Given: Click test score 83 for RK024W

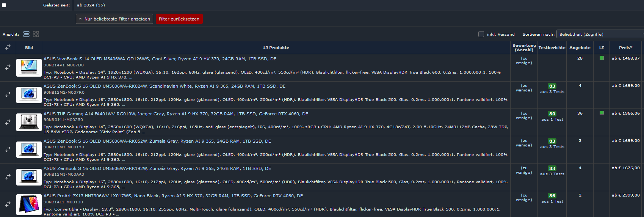Looking at the screenshot, I should pyautogui.click(x=552, y=86).
